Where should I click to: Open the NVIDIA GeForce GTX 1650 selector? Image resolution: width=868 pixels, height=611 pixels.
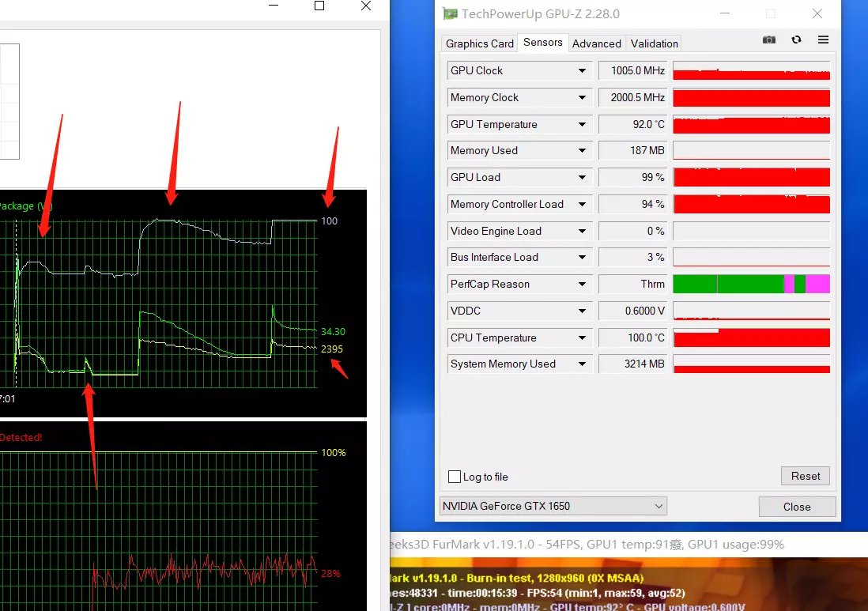553,506
